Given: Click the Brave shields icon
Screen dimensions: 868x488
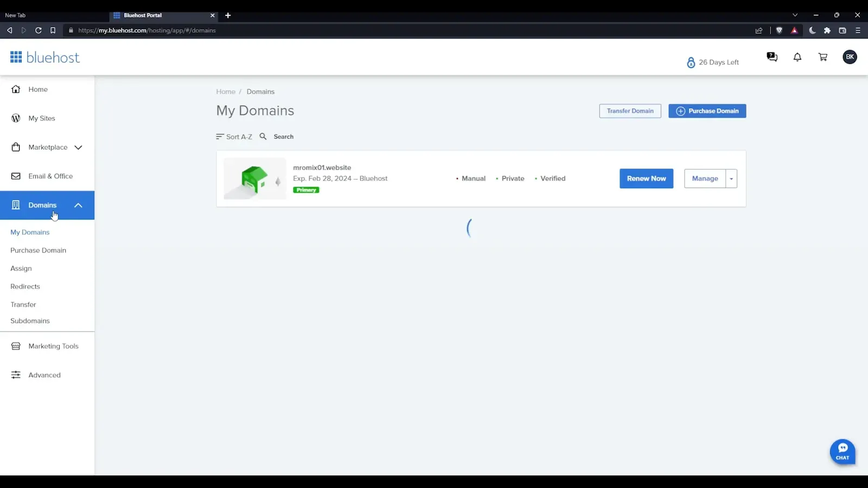Looking at the screenshot, I should (779, 30).
